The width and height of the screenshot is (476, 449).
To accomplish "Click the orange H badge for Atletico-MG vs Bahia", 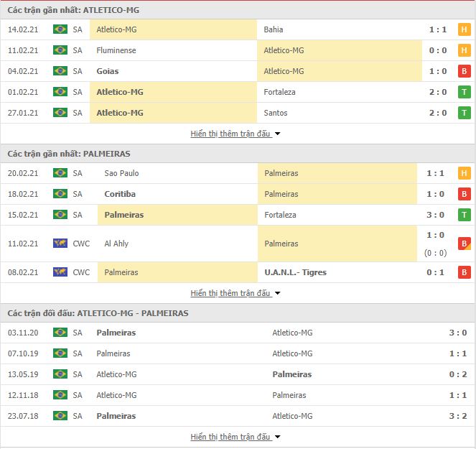I will (465, 29).
